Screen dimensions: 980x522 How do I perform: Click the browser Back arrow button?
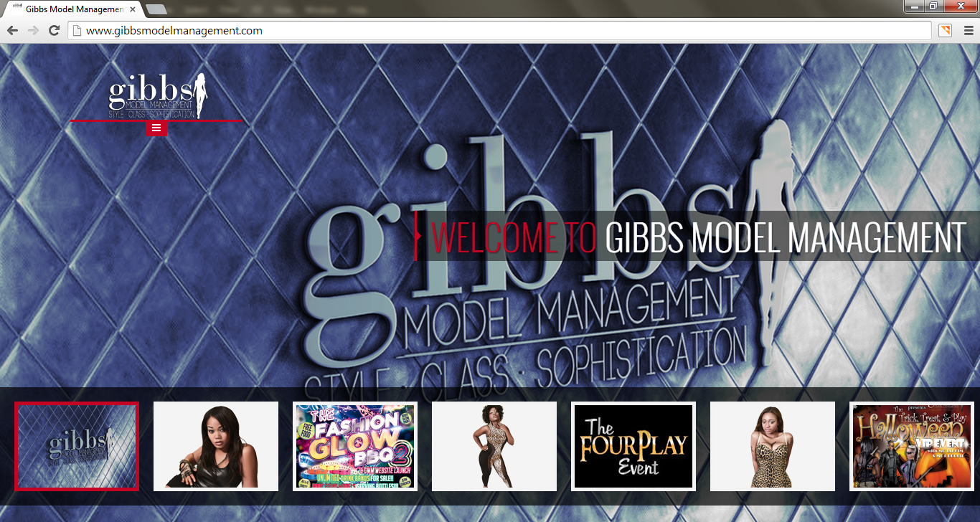coord(12,30)
